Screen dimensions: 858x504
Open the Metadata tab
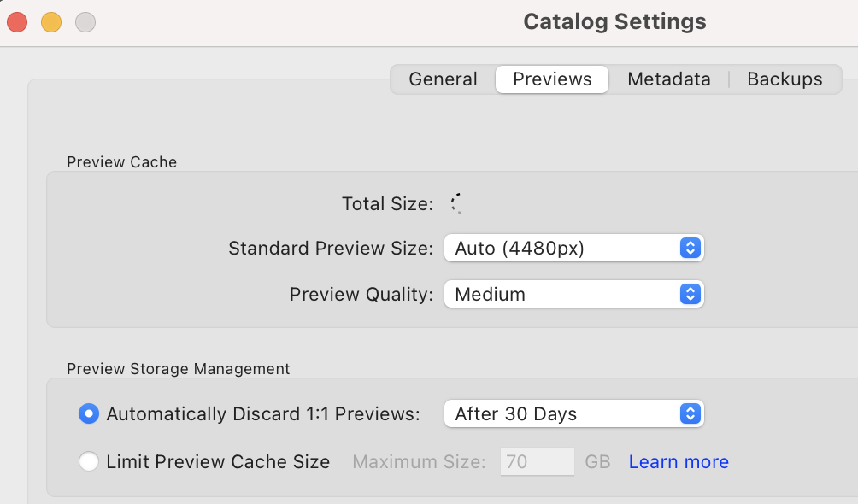point(668,79)
